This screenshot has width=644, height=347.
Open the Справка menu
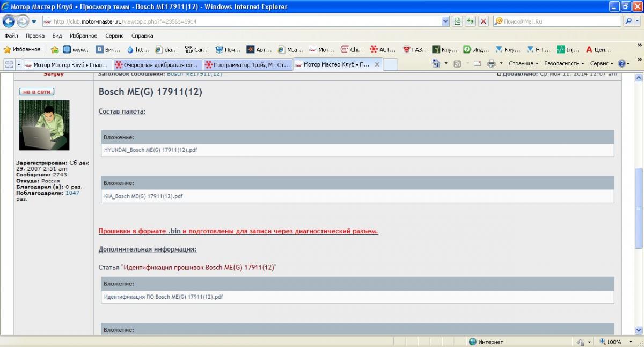click(x=142, y=36)
